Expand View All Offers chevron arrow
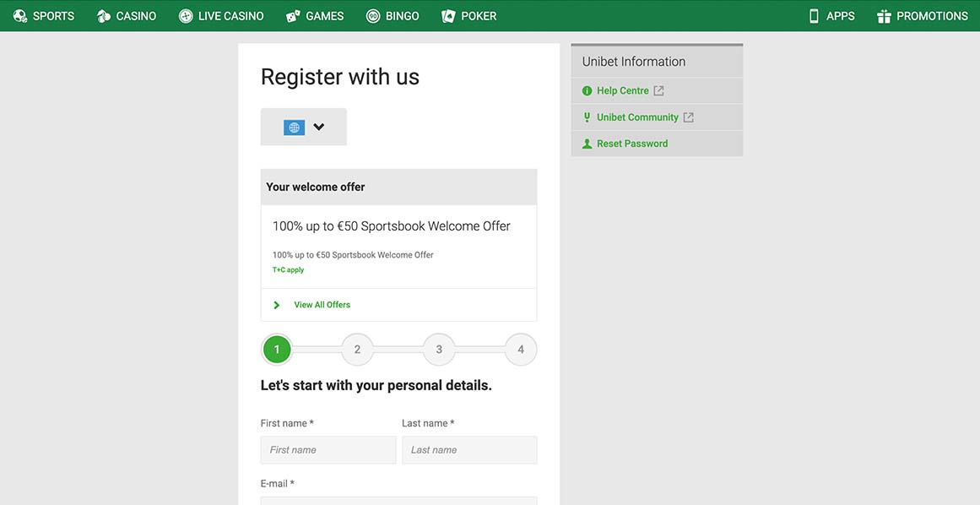The image size is (980, 505). pos(277,305)
